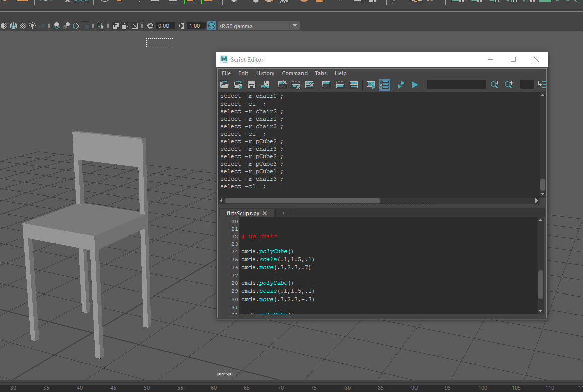The height and width of the screenshot is (392, 583).
Task: Click the persp camera label
Action: click(x=224, y=374)
